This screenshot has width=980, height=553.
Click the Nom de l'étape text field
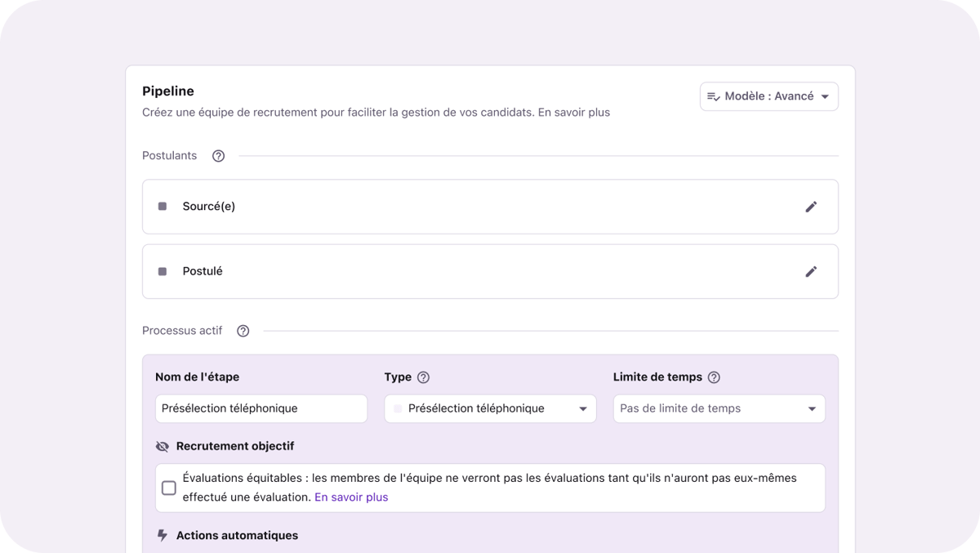261,408
